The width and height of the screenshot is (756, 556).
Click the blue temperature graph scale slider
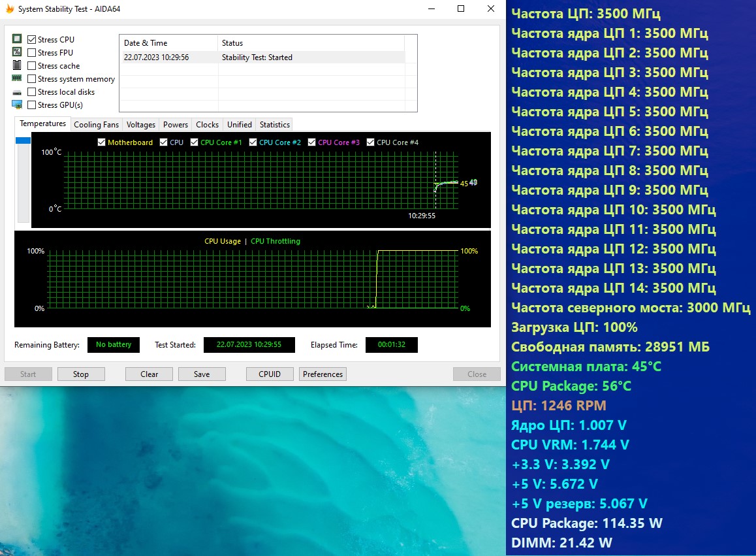pyautogui.click(x=23, y=140)
